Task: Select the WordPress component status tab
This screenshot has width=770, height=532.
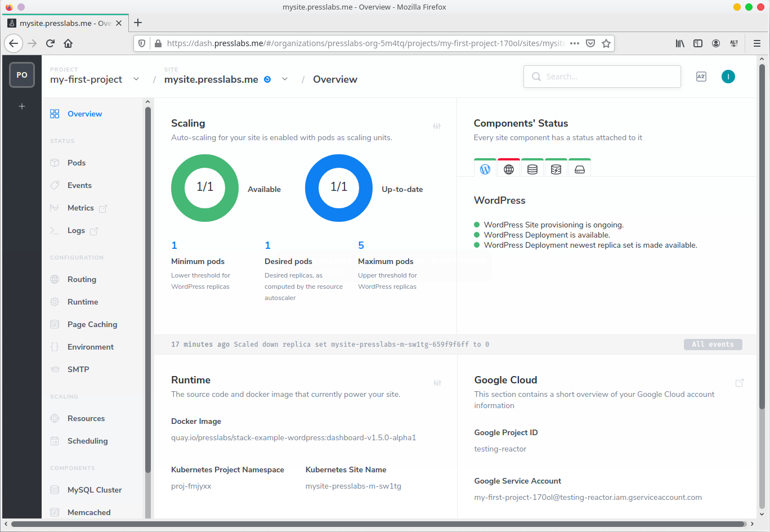Action: click(x=485, y=169)
